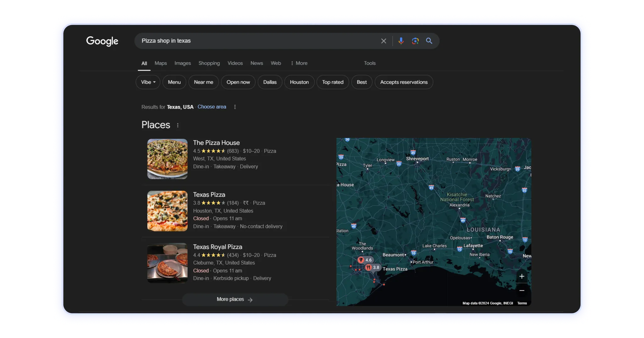Click the magnifying glass search icon
The height and width of the screenshot is (338, 644).
(x=429, y=41)
